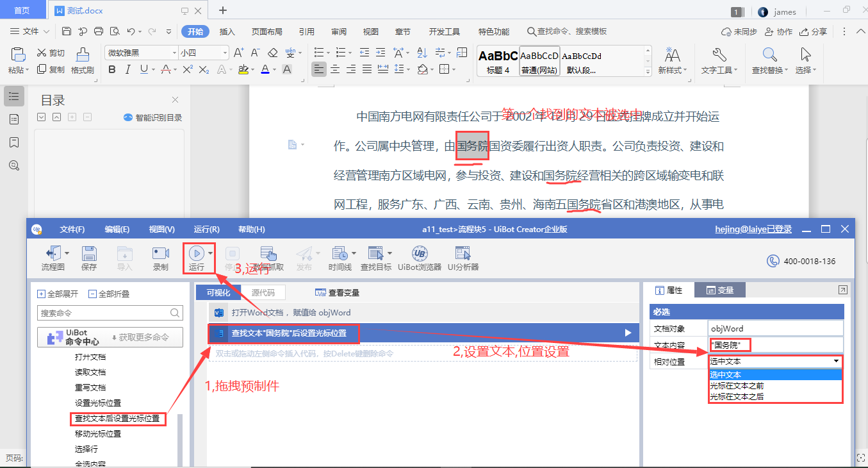
Task: Open UiBot 查找目标 tool
Action: [376, 258]
